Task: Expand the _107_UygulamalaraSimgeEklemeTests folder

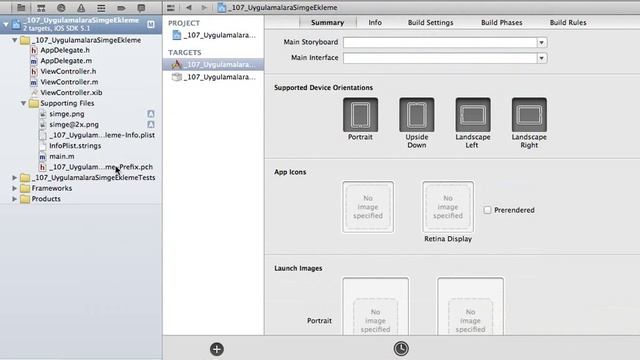Action: coord(15,178)
